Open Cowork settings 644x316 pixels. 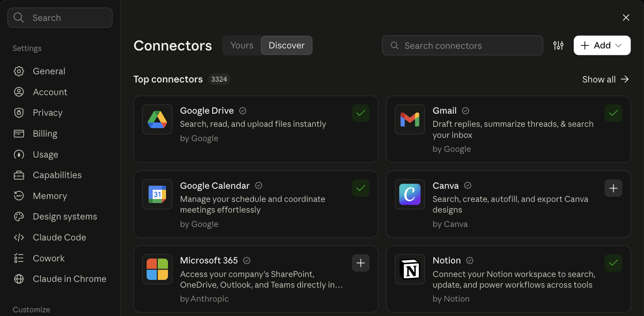[x=60, y=259]
